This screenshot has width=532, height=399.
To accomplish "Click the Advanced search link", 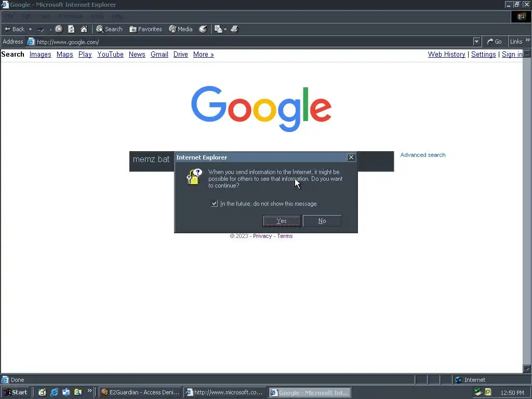I will 423,155.
